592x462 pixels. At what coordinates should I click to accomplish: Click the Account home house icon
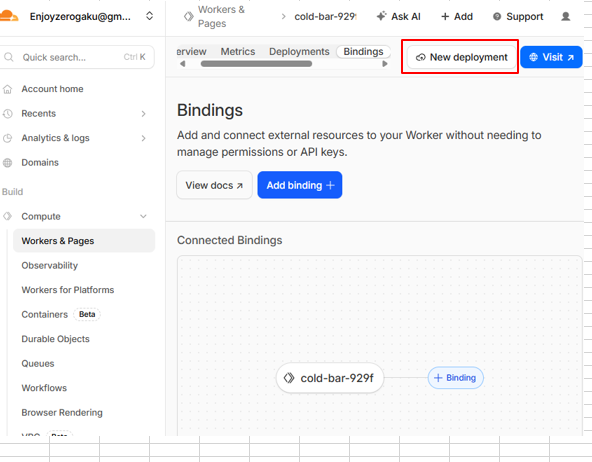tap(8, 89)
